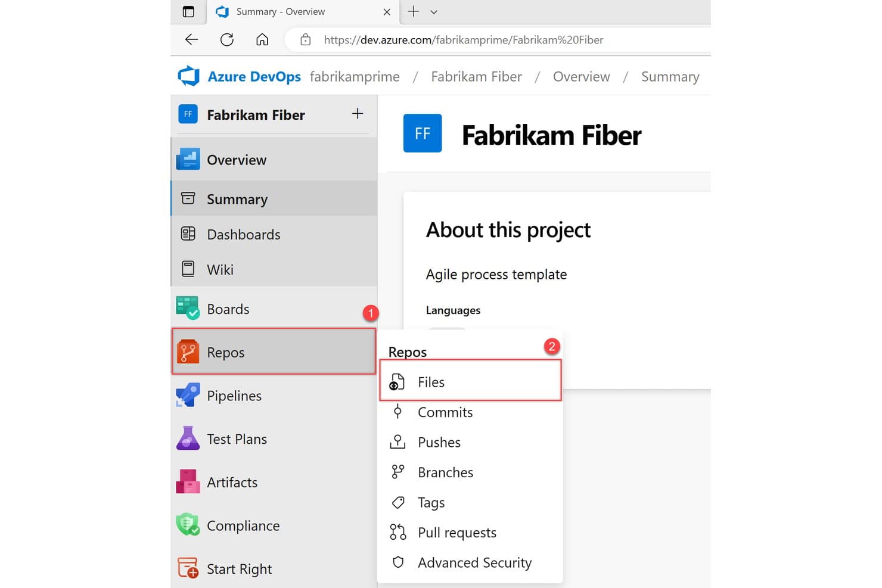Screen dimensions: 882x588
Task: Select the Summary - Overview browser tab
Action: (304, 12)
